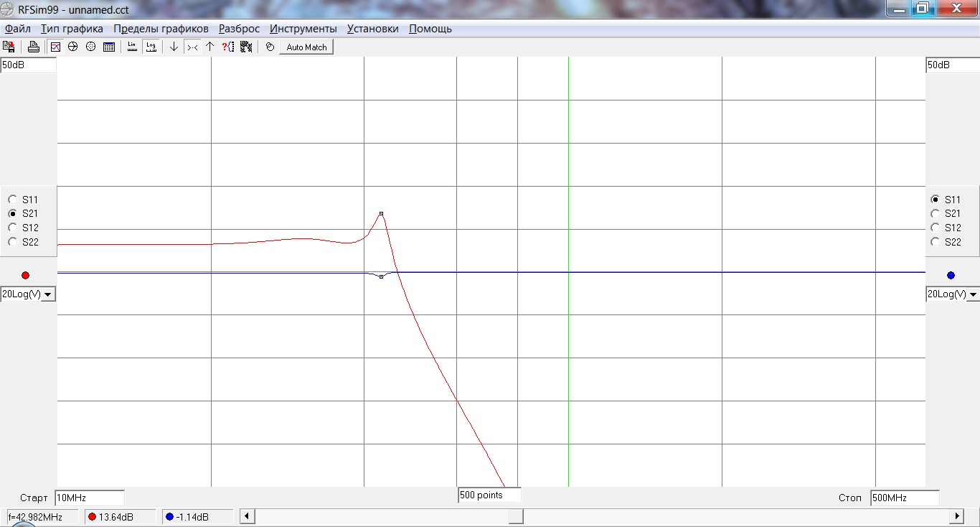Select the left S22 radio button
The image size is (980, 527).
tap(12, 242)
